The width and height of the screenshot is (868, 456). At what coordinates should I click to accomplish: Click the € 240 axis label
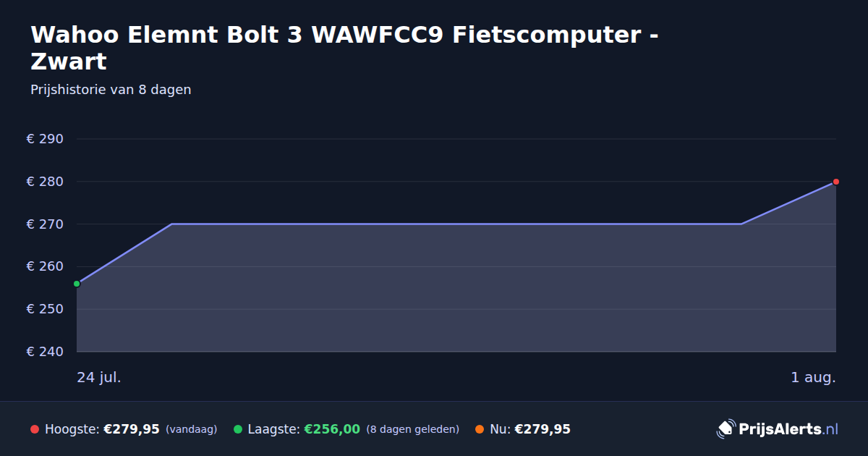tap(46, 352)
